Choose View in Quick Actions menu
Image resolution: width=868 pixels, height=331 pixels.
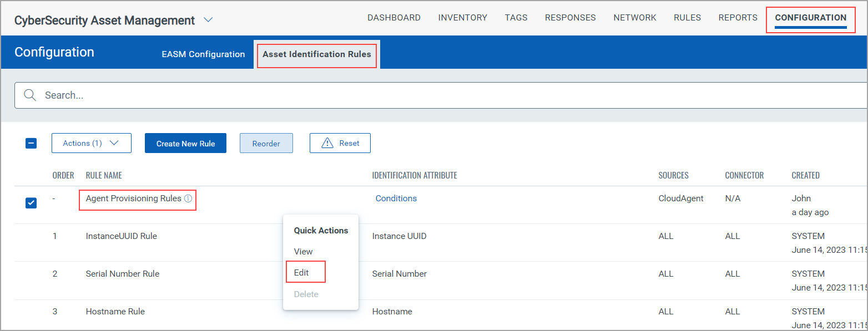tap(304, 252)
